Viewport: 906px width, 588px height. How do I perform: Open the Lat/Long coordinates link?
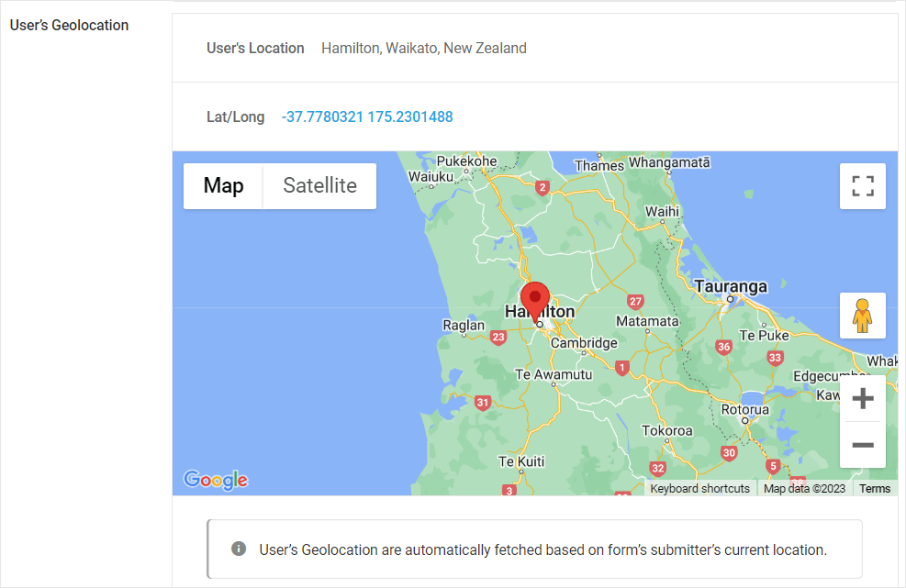pyautogui.click(x=367, y=117)
